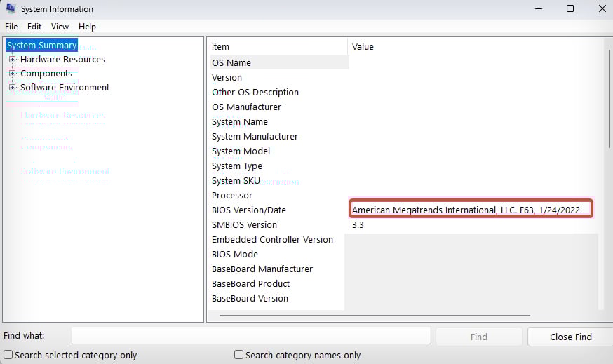613x364 pixels.
Task: Open the View menu
Action: 60,27
